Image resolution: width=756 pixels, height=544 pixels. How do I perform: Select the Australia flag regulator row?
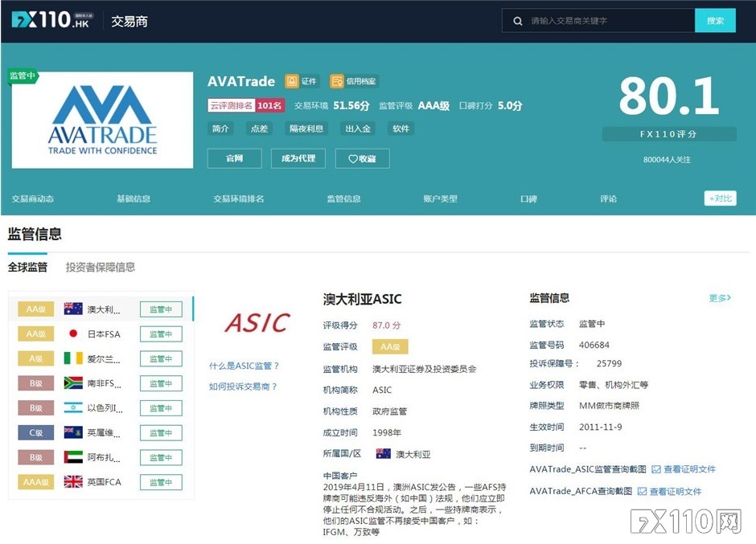point(73,309)
